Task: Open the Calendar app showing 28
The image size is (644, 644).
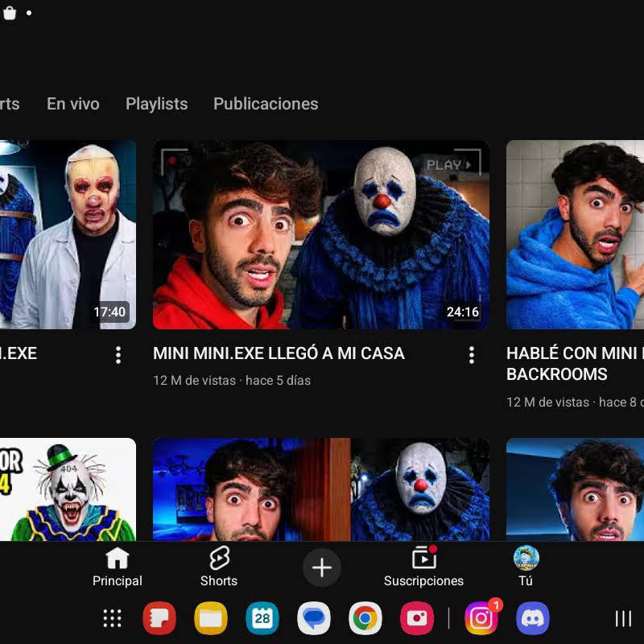Action: pyautogui.click(x=262, y=618)
